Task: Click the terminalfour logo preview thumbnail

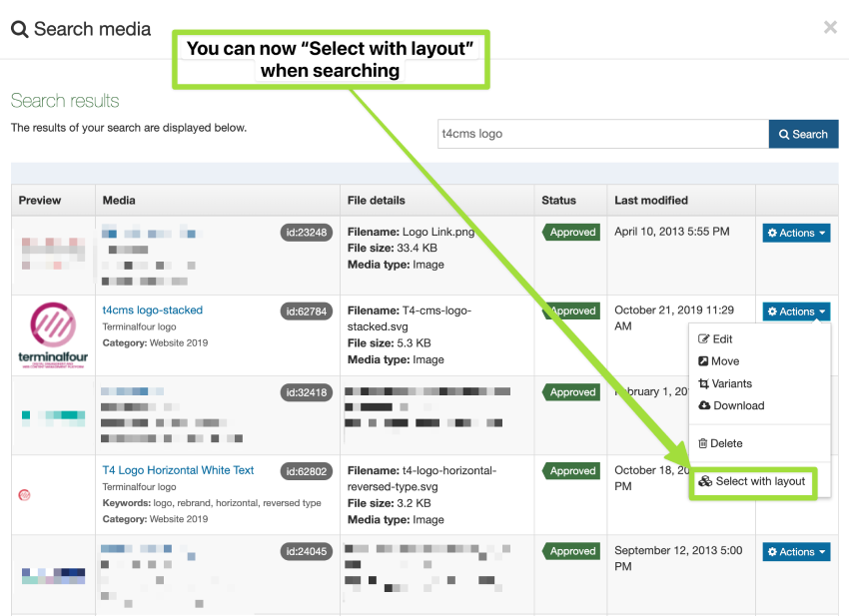Action: [x=53, y=335]
